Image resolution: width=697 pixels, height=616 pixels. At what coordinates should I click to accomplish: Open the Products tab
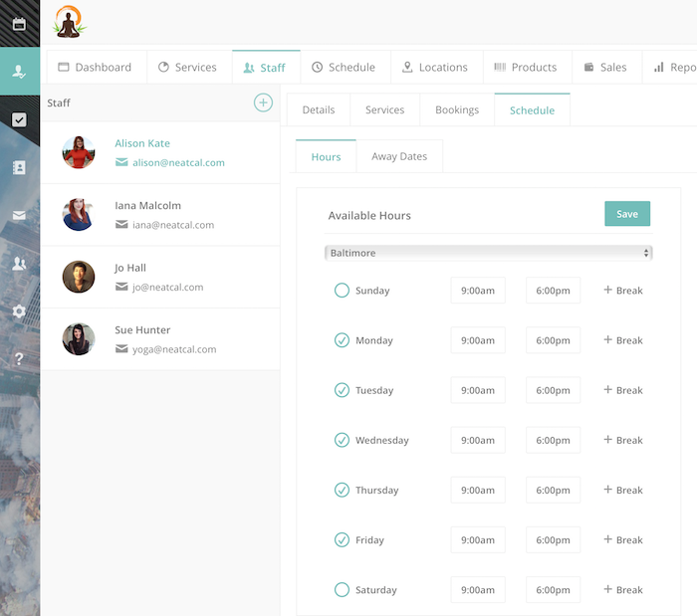click(528, 67)
